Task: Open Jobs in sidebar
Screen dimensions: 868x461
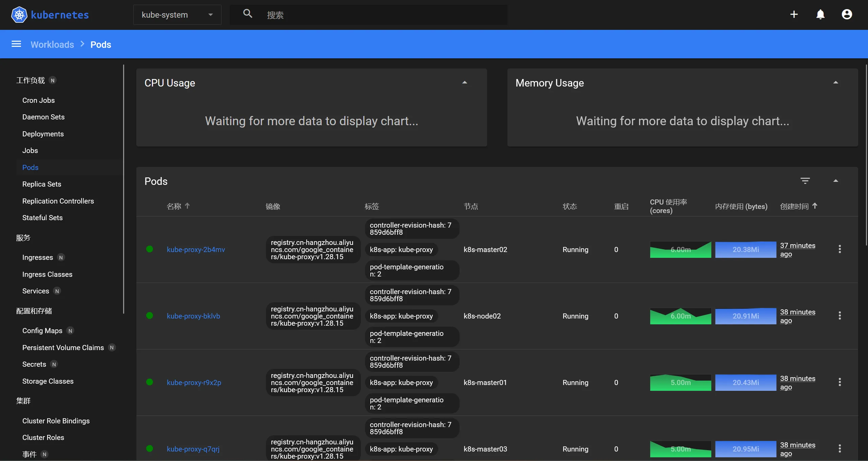Action: click(x=30, y=151)
